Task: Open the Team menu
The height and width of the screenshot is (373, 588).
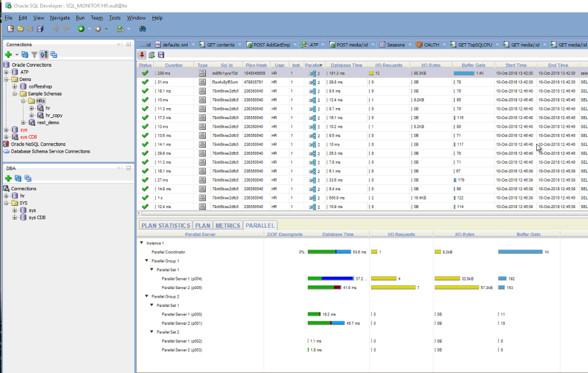Action: [x=96, y=18]
